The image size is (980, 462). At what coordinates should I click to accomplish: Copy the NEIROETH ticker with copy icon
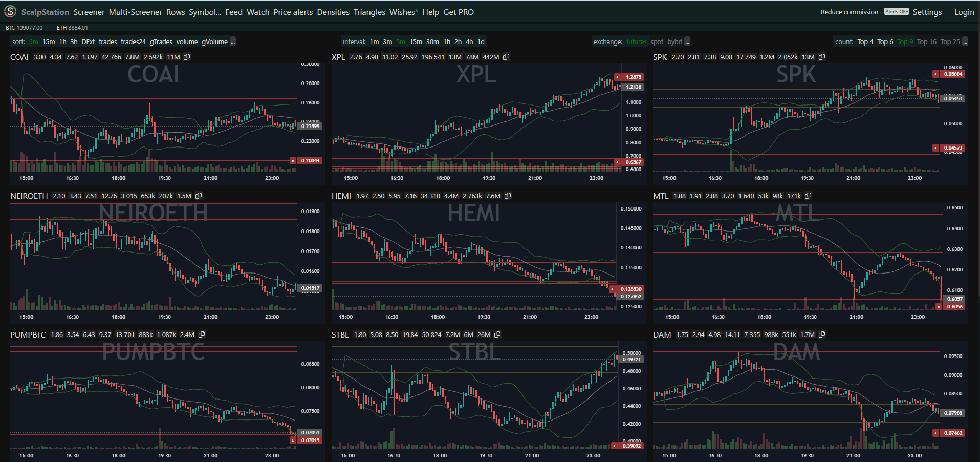point(199,196)
